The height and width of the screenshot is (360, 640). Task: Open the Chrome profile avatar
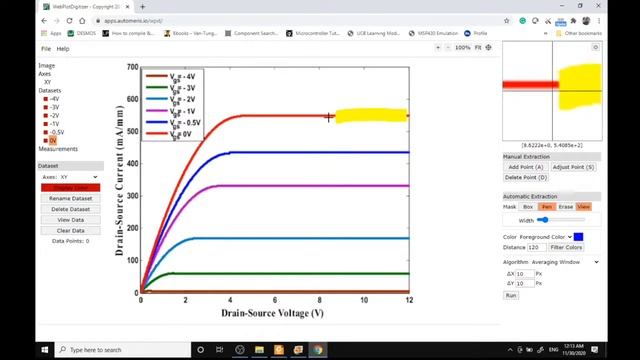pos(586,21)
